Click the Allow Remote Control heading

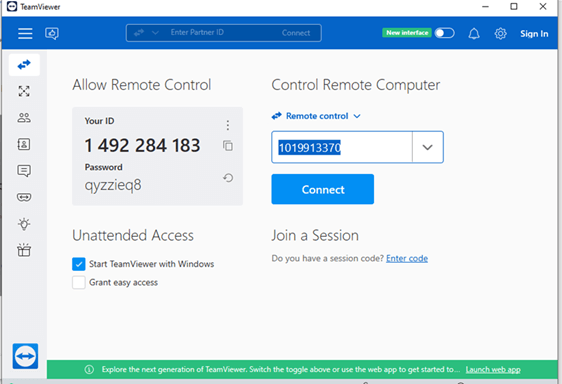(x=142, y=85)
